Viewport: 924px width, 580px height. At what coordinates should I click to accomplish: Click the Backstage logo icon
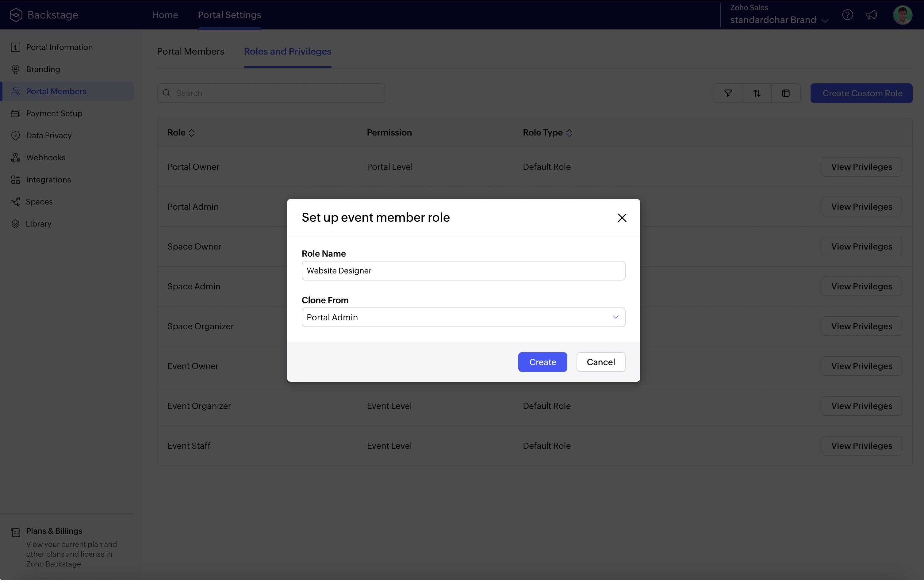(x=16, y=15)
